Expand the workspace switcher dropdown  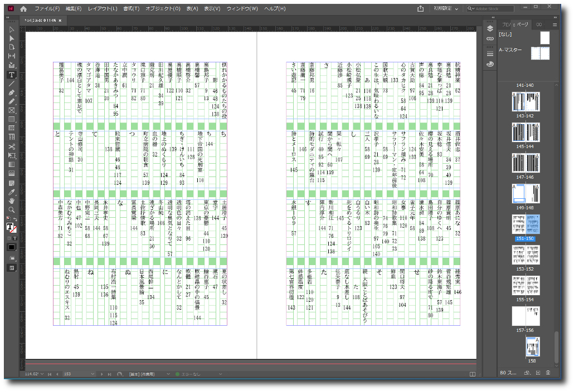tap(456, 9)
